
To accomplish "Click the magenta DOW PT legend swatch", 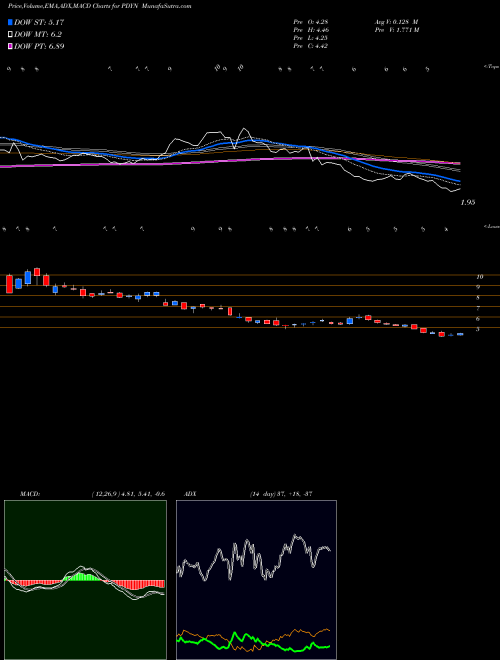I will tap(11, 47).
